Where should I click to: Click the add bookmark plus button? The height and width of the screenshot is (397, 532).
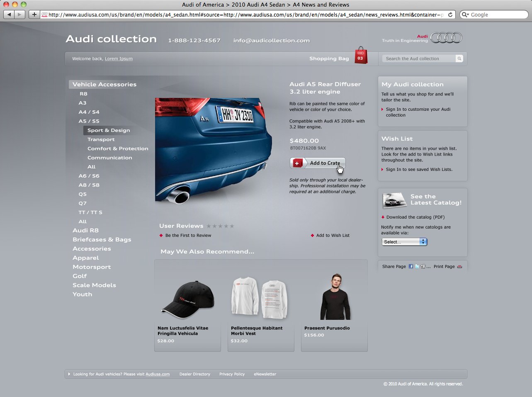34,15
